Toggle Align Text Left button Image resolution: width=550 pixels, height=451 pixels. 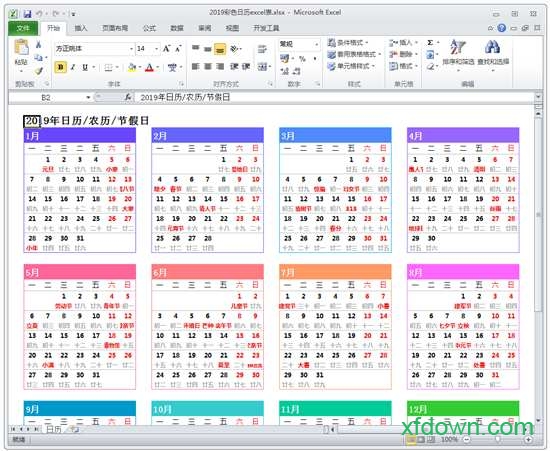click(196, 66)
